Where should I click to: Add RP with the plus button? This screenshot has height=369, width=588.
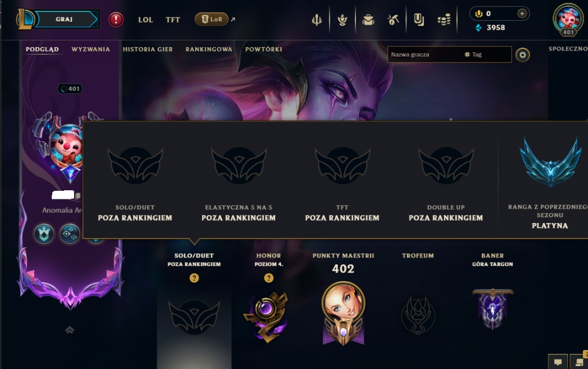point(521,14)
